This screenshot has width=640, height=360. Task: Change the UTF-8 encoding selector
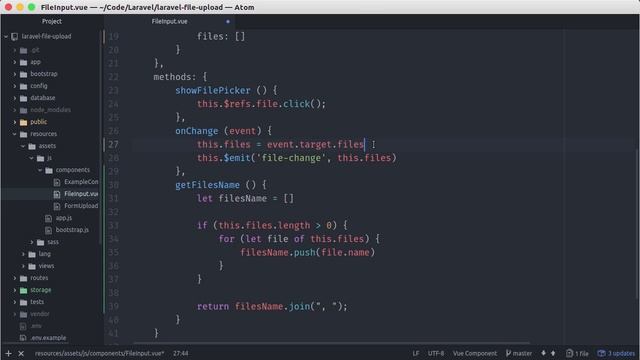coord(436,353)
